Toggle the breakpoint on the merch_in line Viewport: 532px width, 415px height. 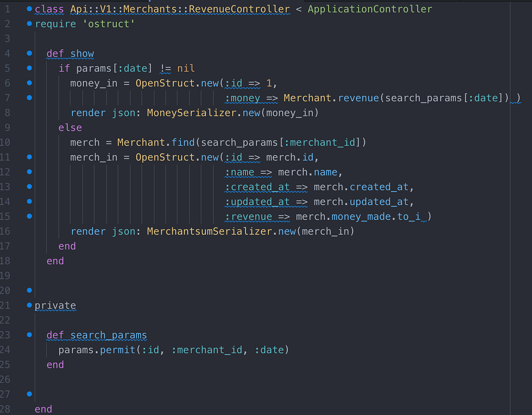[29, 157]
